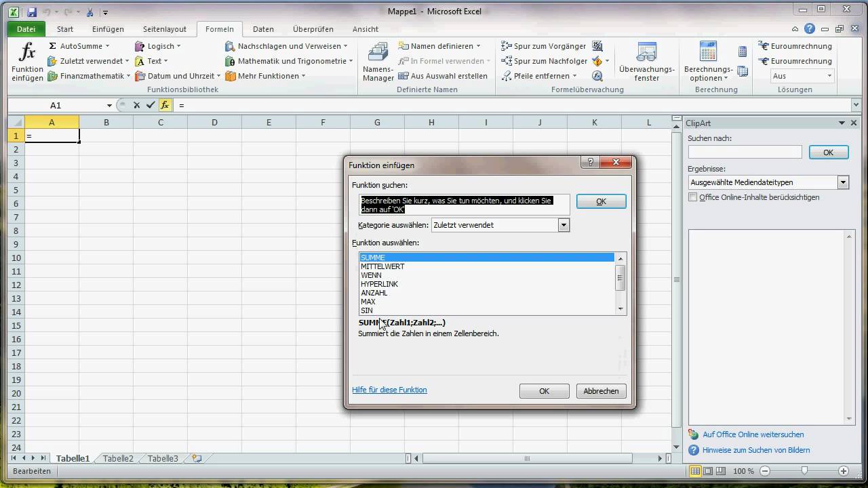The width and height of the screenshot is (868, 488).
Task: Click the Fehlerüberprüfung warning icon
Action: coord(597,61)
